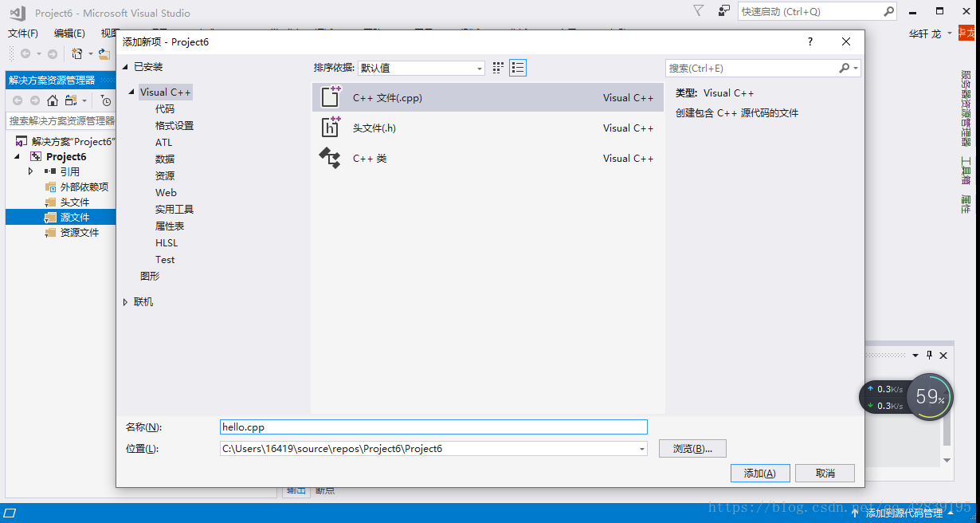Screen dimensions: 980x523
Task: Open the 位置 path dropdown arrow
Action: [642, 449]
